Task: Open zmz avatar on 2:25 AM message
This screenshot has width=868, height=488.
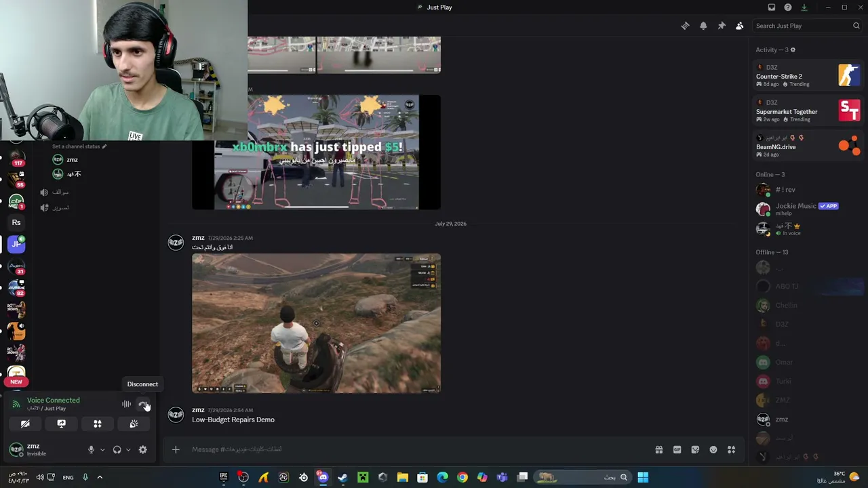Action: pos(176,243)
